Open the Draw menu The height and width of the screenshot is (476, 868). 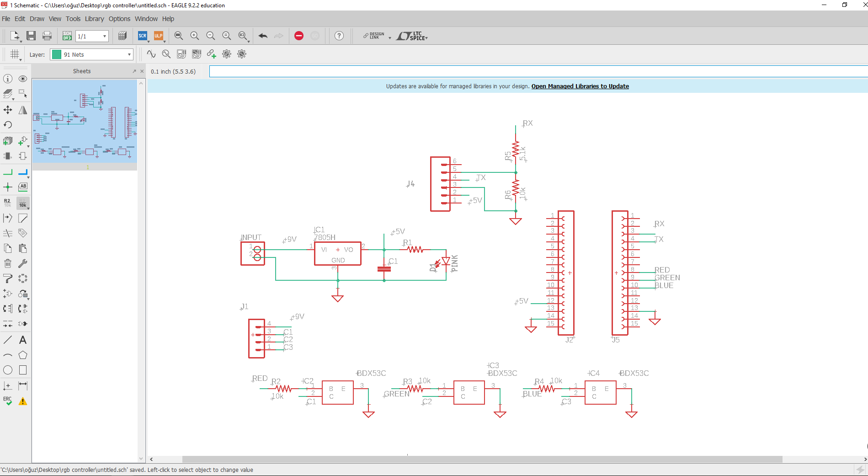pyautogui.click(x=37, y=19)
